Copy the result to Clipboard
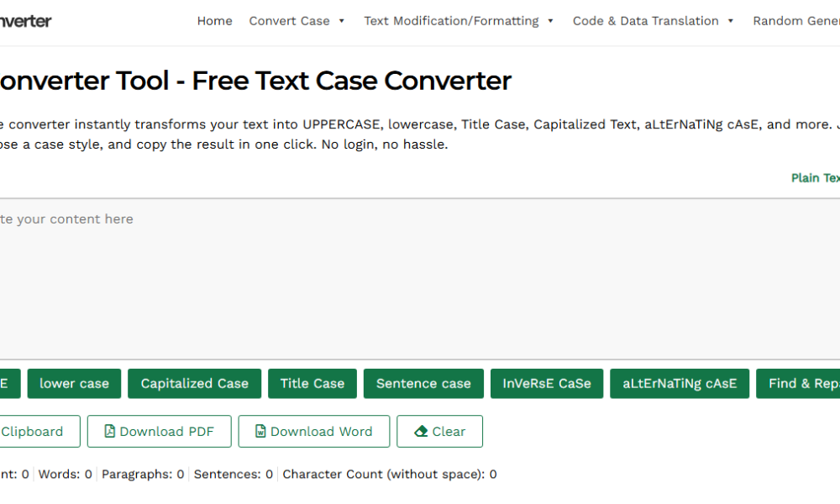 34,431
